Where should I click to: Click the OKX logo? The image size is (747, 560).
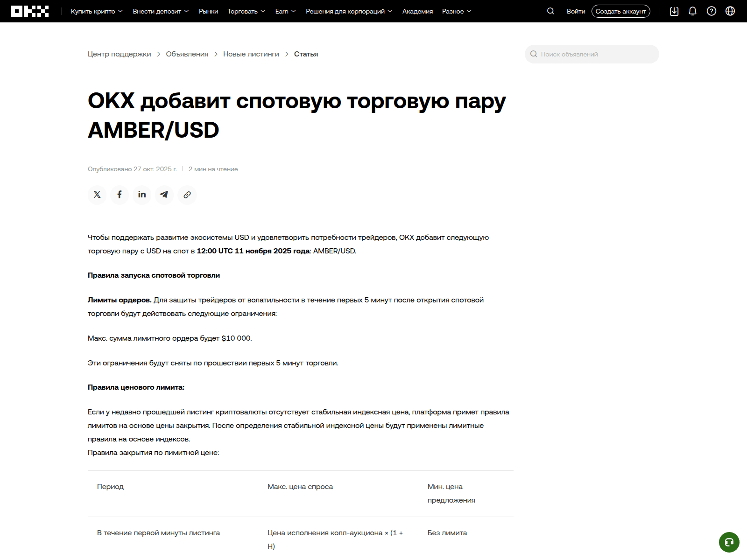tap(30, 11)
